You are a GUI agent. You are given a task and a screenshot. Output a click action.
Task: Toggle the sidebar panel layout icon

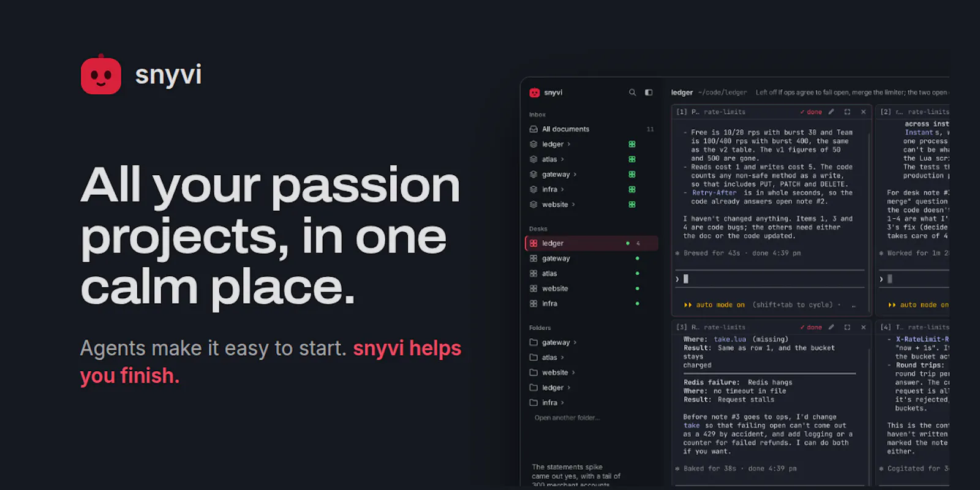pyautogui.click(x=649, y=92)
